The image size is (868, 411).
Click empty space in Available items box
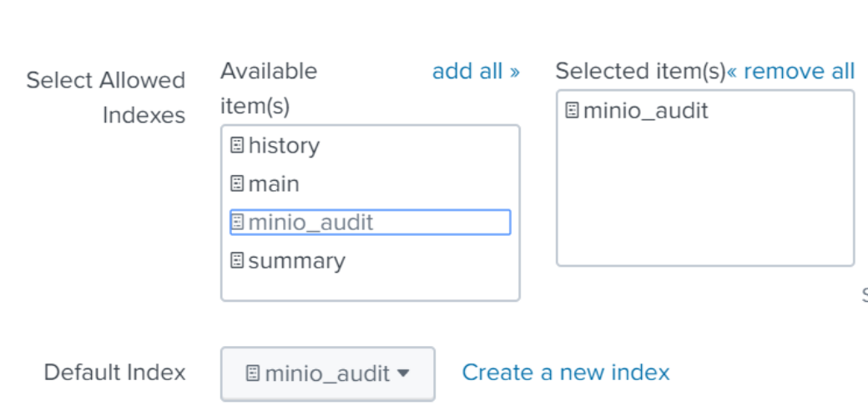coord(370,285)
